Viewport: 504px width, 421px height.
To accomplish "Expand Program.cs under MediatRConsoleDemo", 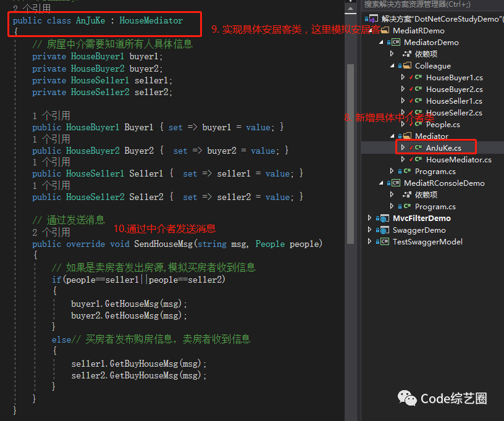I will (x=392, y=206).
